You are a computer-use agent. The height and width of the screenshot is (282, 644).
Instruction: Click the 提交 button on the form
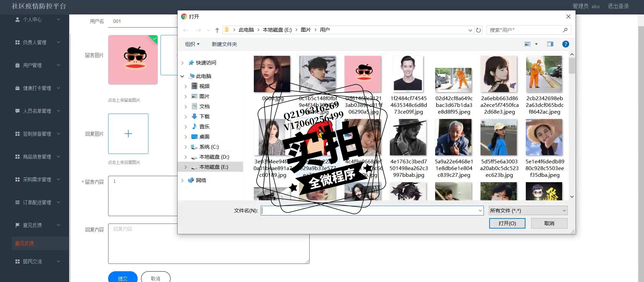(123, 278)
